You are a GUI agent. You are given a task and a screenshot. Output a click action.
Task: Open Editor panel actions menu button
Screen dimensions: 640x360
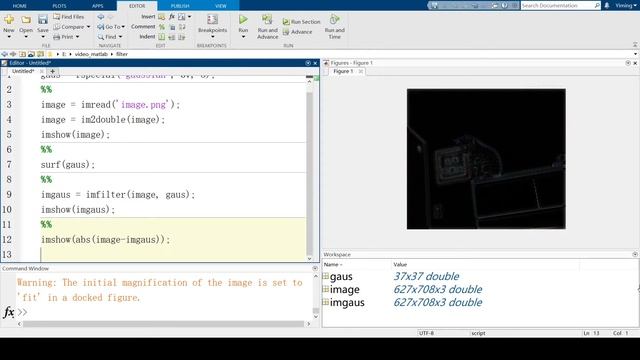pos(308,63)
